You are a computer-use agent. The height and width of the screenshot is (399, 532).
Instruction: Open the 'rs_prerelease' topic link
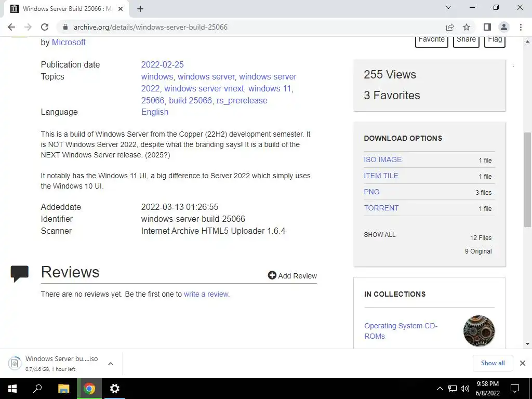coord(242,100)
